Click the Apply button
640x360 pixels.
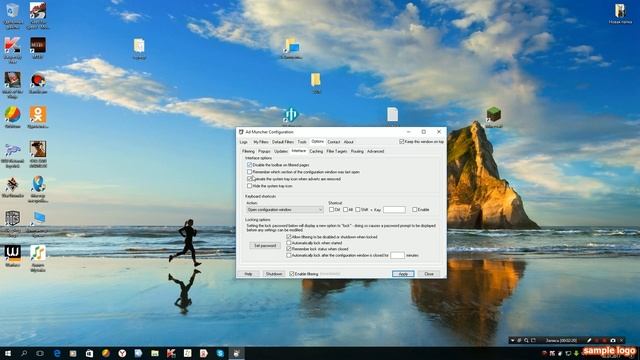point(403,274)
